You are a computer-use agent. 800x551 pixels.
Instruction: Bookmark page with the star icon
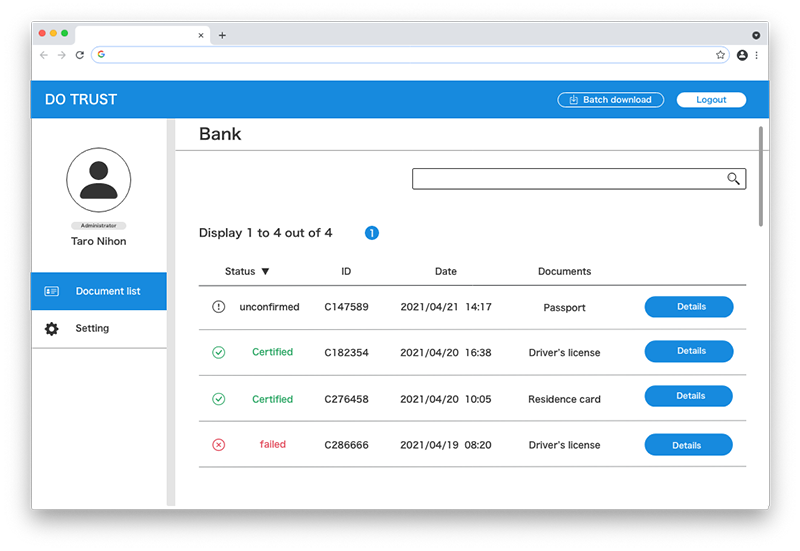coord(720,55)
